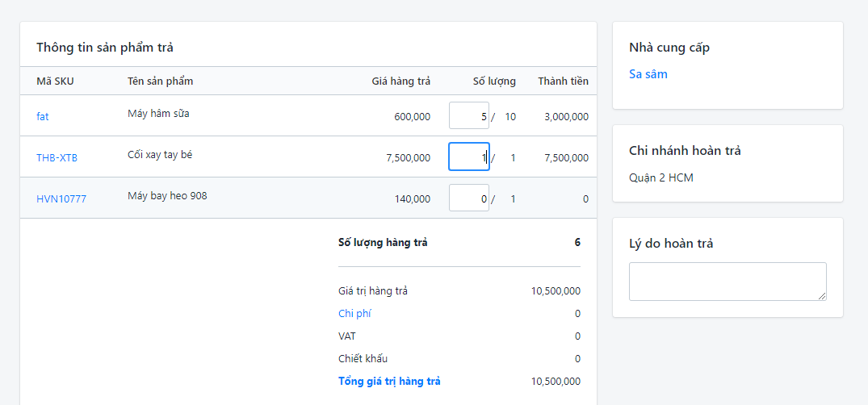Image resolution: width=868 pixels, height=405 pixels.
Task: Click product name Cối xay tay bé
Action: [x=160, y=155]
